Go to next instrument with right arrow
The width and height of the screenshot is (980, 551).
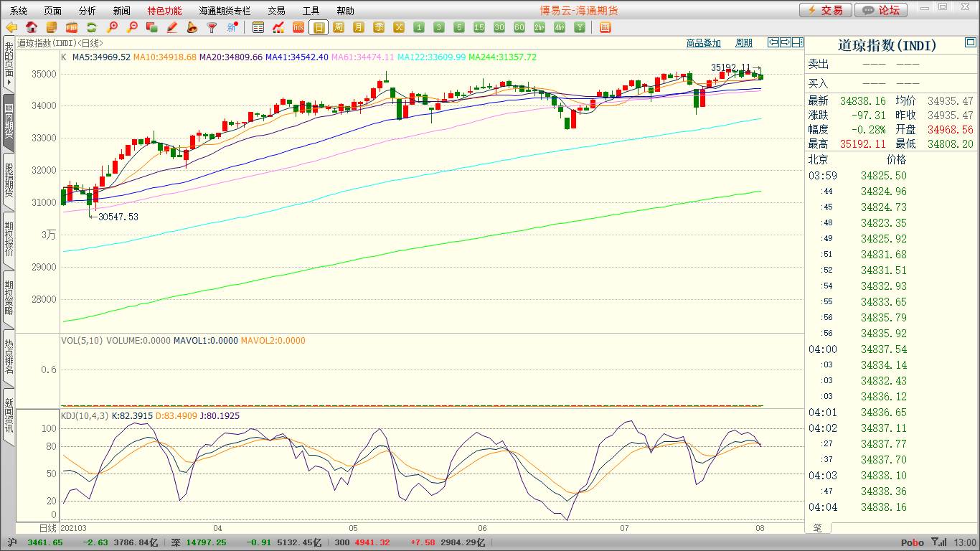785,42
